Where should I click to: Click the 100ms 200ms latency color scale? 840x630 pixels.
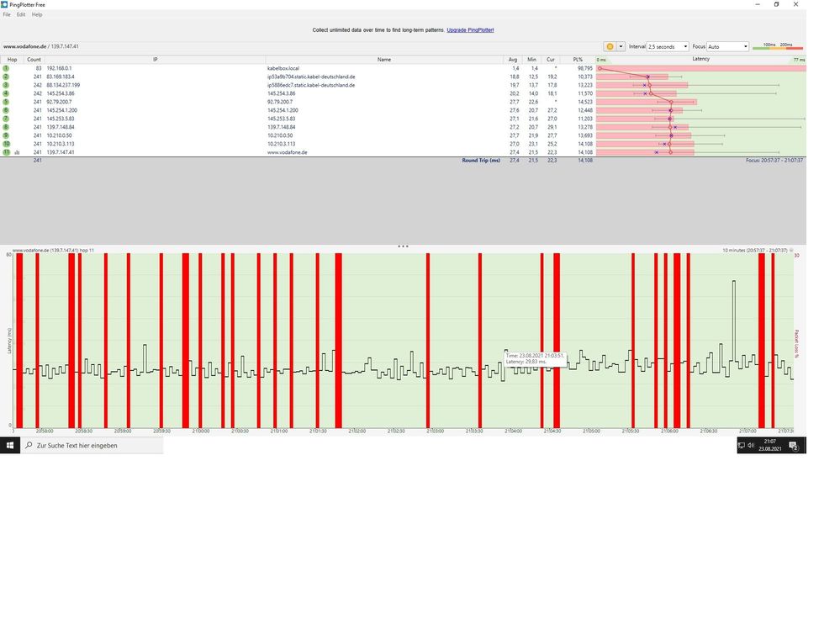(778, 46)
